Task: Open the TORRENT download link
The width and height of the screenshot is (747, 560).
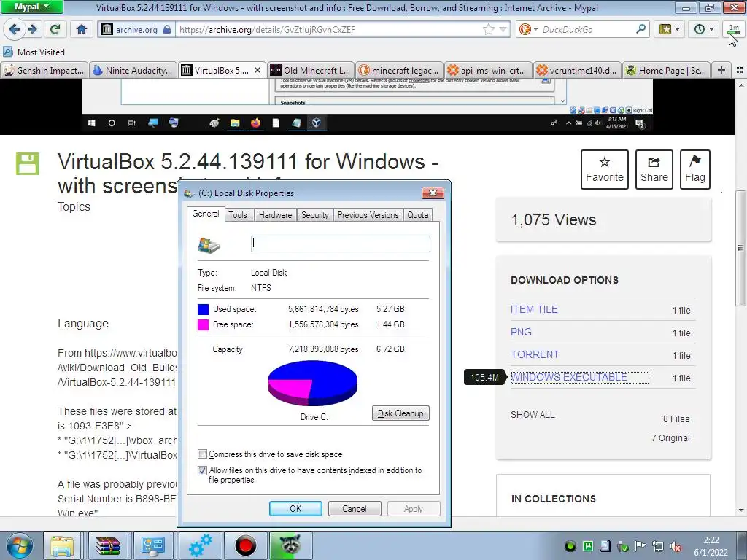Action: [x=535, y=355]
